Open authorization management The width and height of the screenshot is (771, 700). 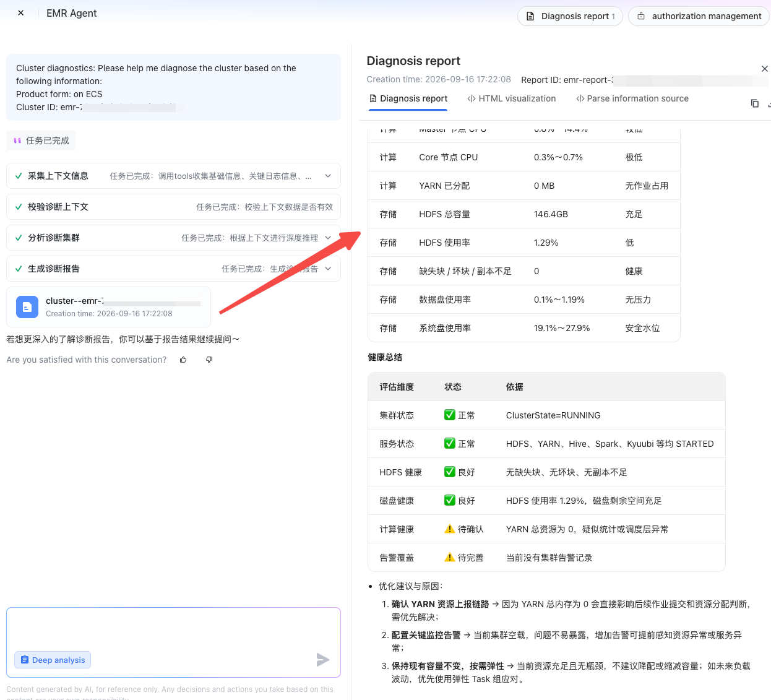tap(699, 16)
